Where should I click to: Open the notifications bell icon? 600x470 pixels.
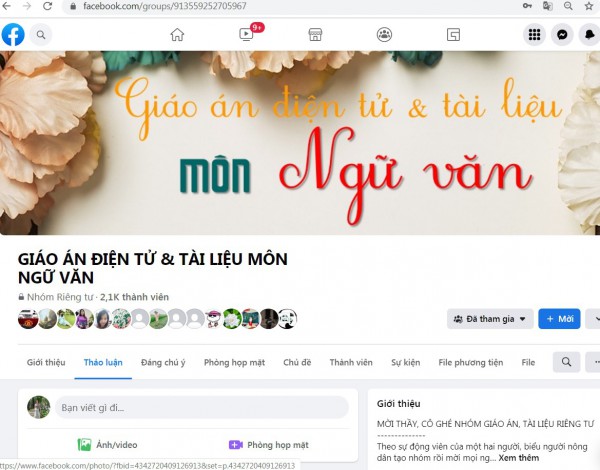coord(590,35)
